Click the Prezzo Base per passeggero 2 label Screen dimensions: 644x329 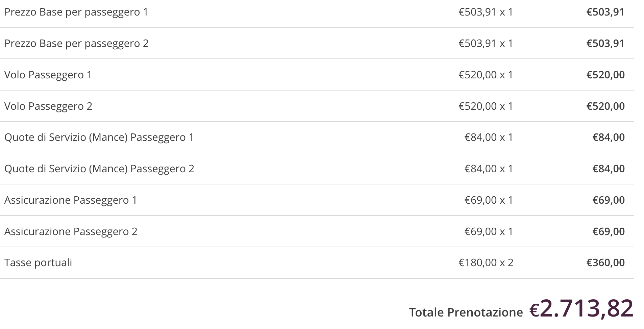click(76, 44)
